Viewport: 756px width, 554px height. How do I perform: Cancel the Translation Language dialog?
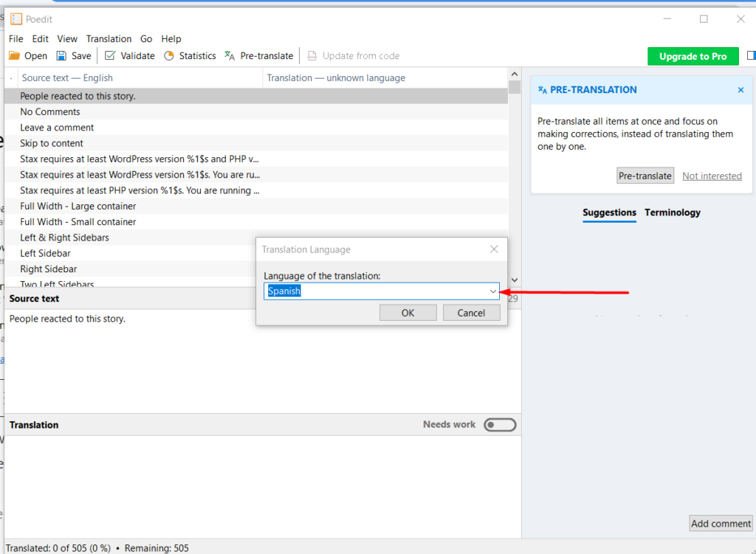click(471, 313)
